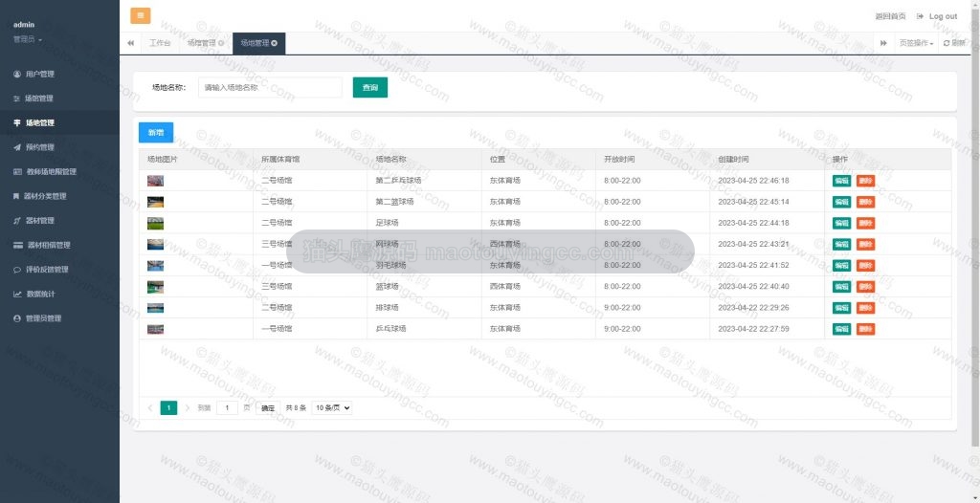Click the 场地名称 search input field
This screenshot has height=503, width=980.
coord(270,87)
